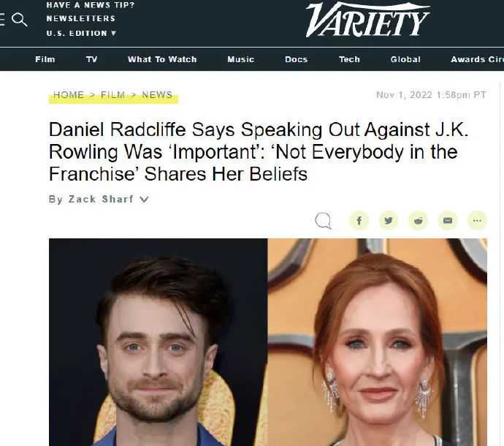Viewport: 504px width, 446px height.
Task: Expand the U.S. Edition dropdown
Action: pyautogui.click(x=81, y=33)
